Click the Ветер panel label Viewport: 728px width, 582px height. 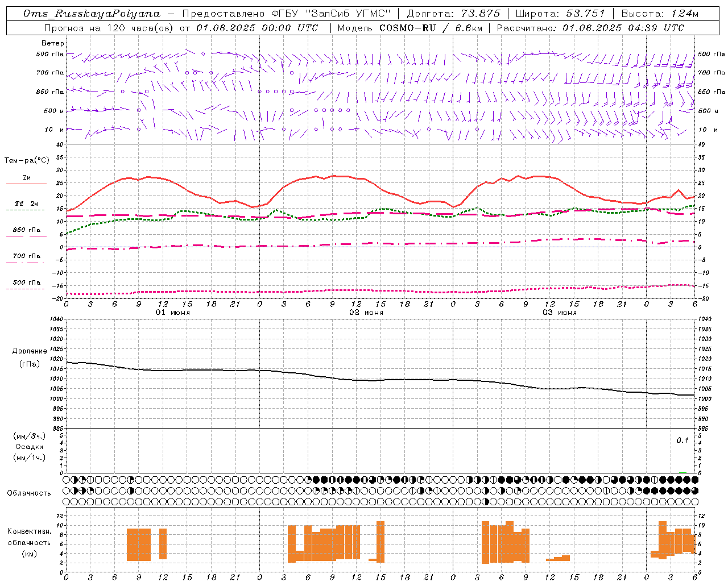tap(53, 43)
